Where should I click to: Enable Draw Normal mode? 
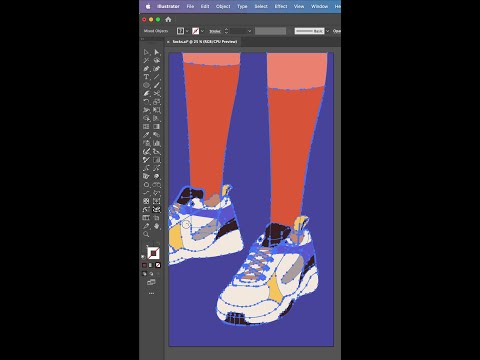pos(144,274)
